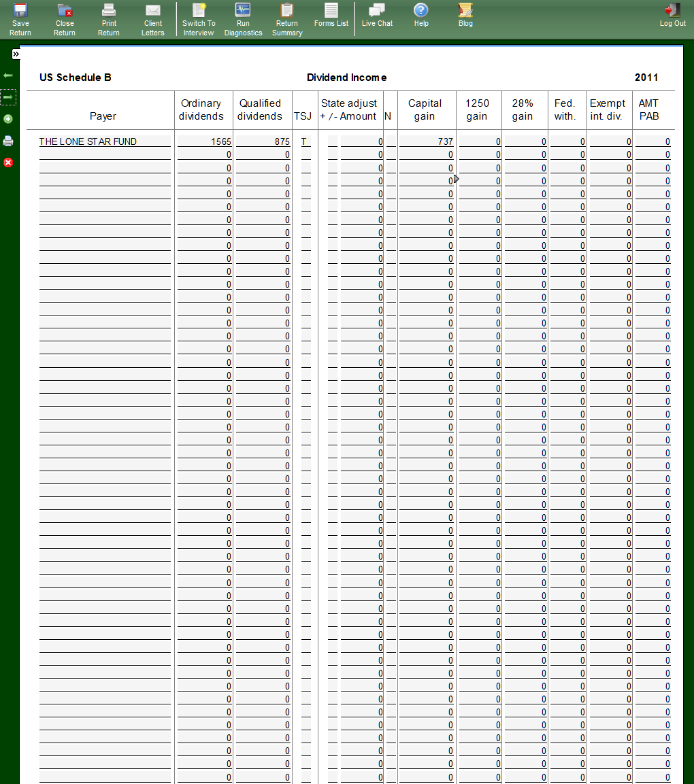The image size is (694, 784).
Task: Open Client Letters
Action: click(x=153, y=19)
